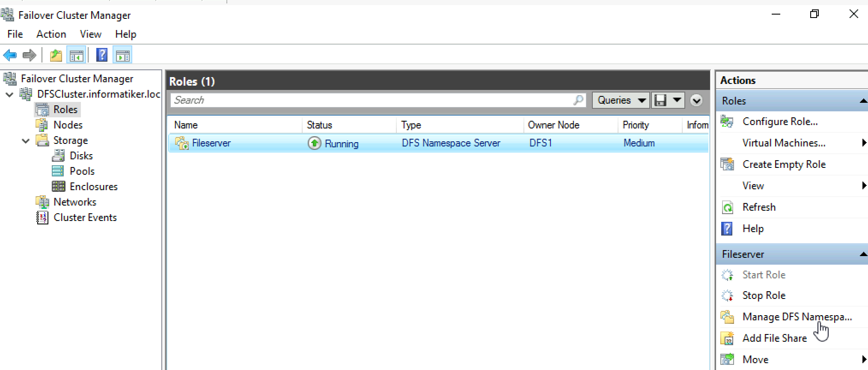868x370 pixels.
Task: Open the View menu in menu bar
Action: coord(91,34)
